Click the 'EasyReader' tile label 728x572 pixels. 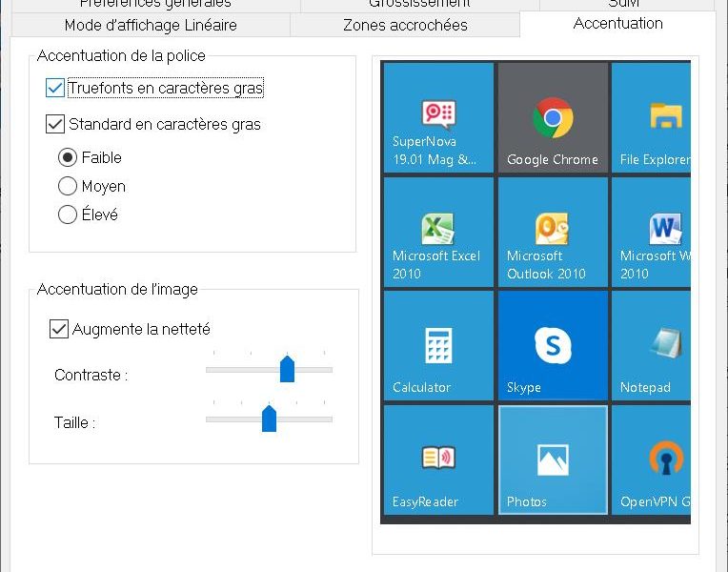(x=425, y=501)
